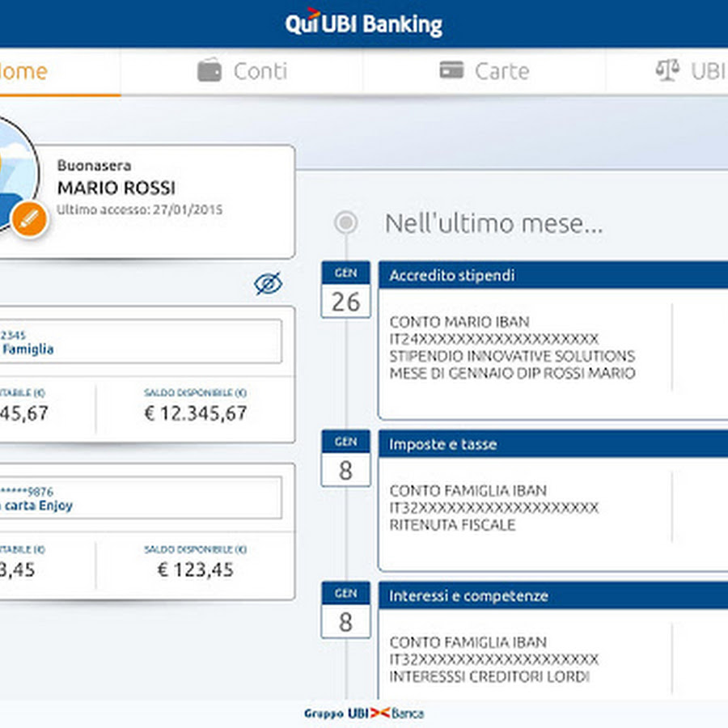Edit profile picture with orange pencil icon
The height and width of the screenshot is (728, 728).
click(29, 219)
